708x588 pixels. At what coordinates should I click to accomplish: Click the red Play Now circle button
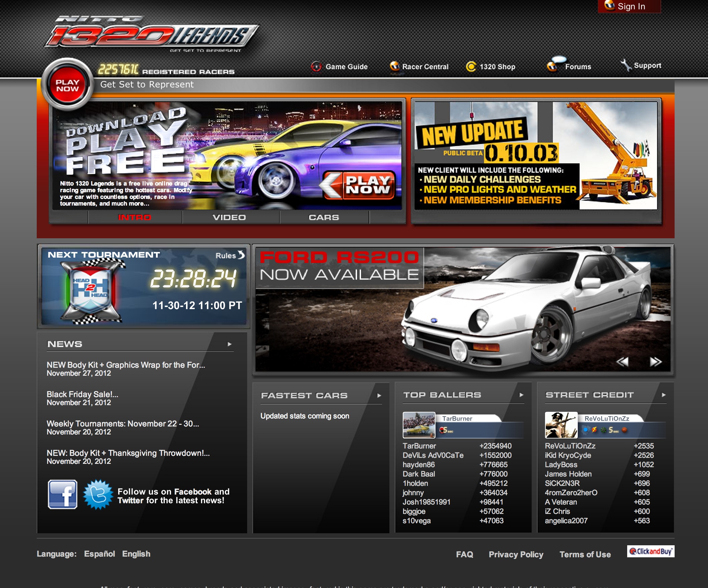click(67, 85)
